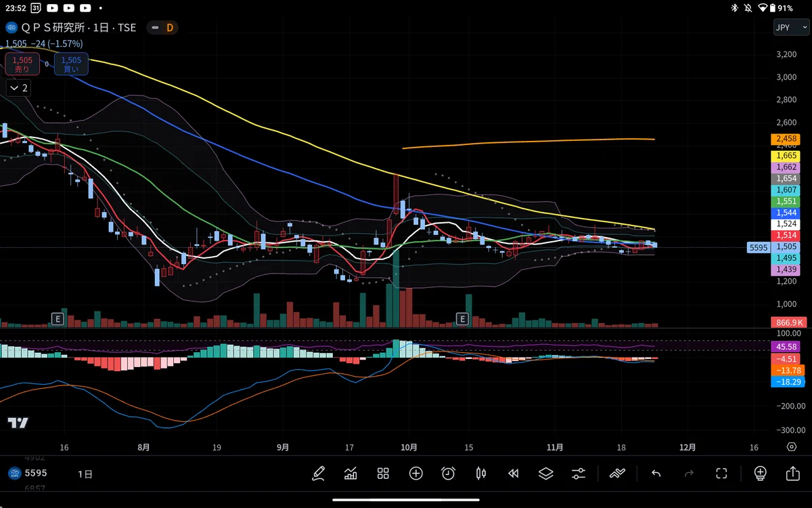This screenshot has width=812, height=508.
Task: Tap the 1,505 買い buy button
Action: click(70, 64)
